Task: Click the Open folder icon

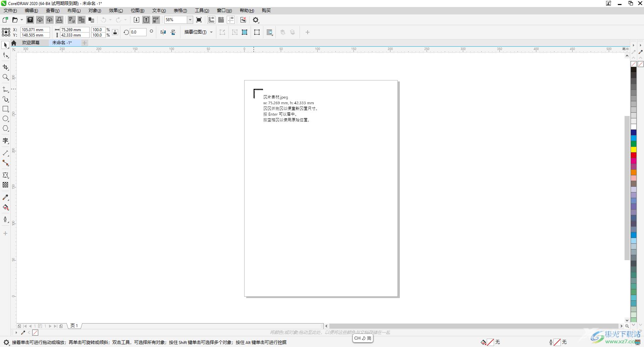Action: (15, 20)
